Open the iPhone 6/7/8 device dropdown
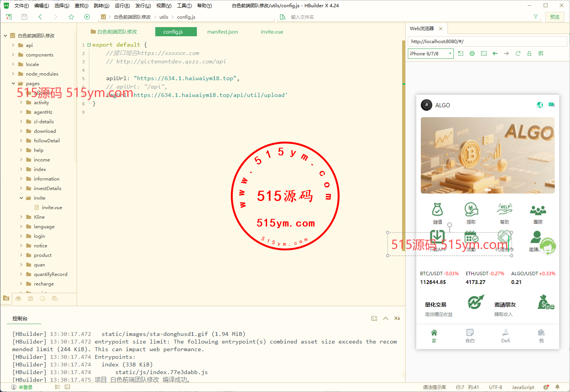The image size is (570, 392). point(430,53)
